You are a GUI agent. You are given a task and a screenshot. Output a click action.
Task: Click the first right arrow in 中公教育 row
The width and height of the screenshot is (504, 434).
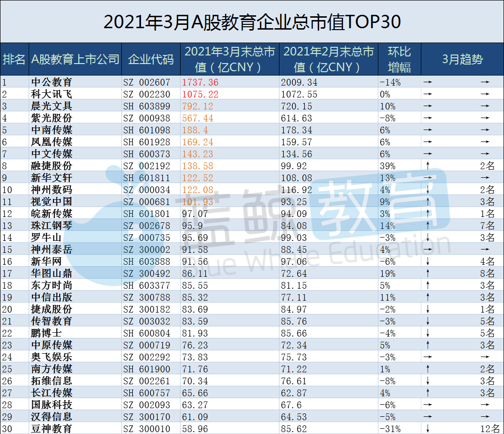[428, 82]
